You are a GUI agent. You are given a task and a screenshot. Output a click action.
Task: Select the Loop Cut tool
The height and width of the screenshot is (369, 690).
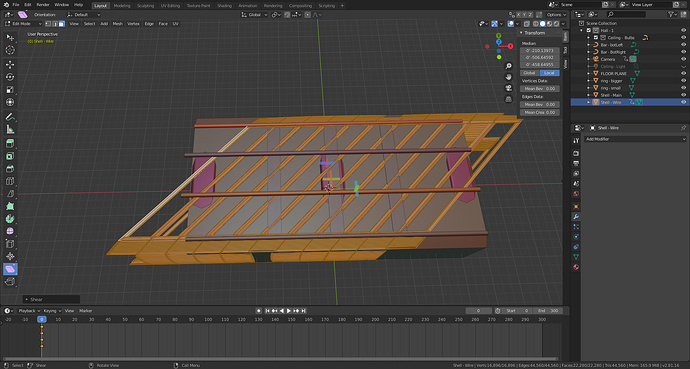(10, 181)
